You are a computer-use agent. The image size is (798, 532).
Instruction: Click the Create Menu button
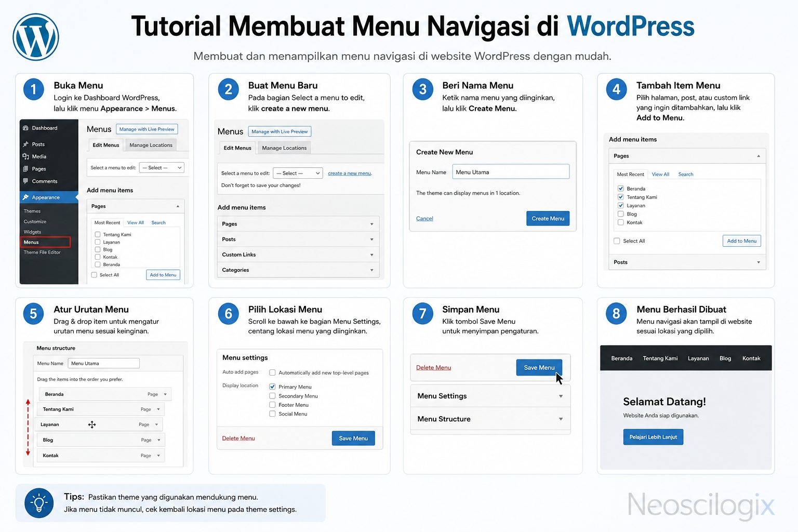coord(548,219)
